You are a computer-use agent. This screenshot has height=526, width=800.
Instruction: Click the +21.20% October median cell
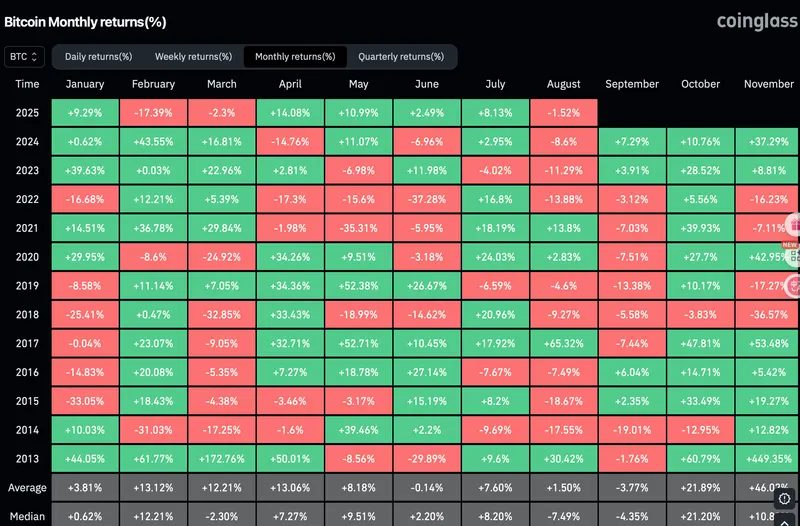(x=700, y=515)
